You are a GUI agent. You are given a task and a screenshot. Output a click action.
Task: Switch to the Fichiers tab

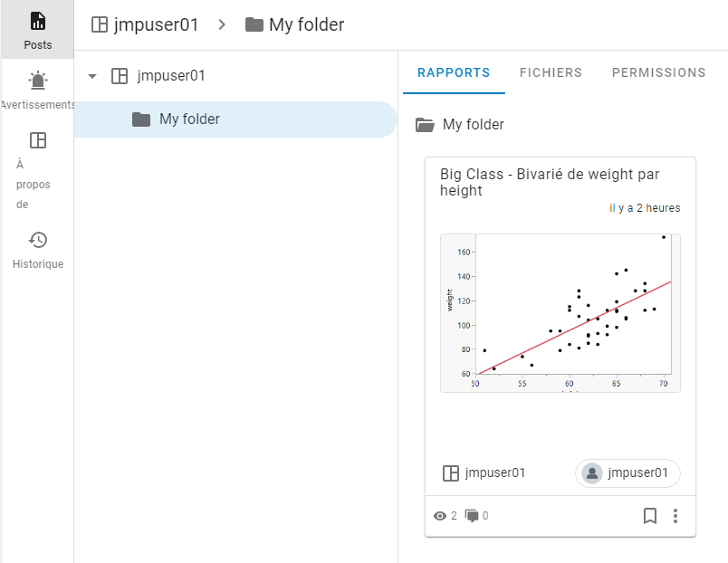click(551, 72)
